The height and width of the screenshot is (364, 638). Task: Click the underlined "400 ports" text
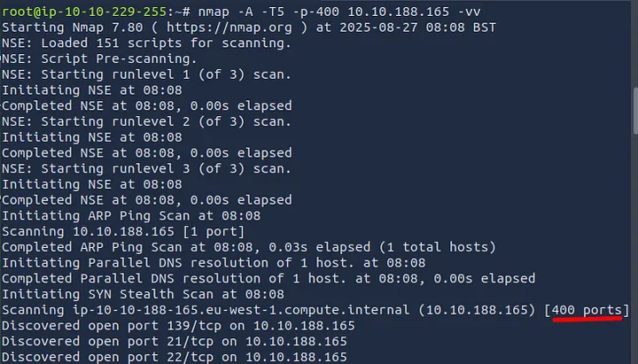pos(588,310)
